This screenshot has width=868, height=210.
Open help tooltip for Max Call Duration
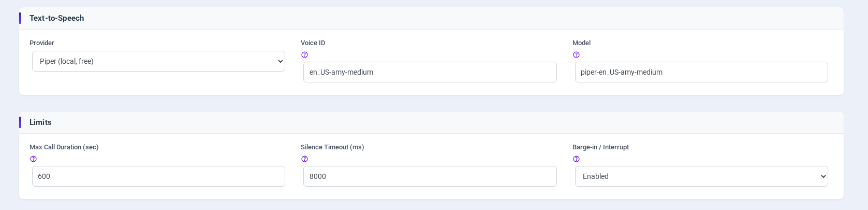(33, 159)
